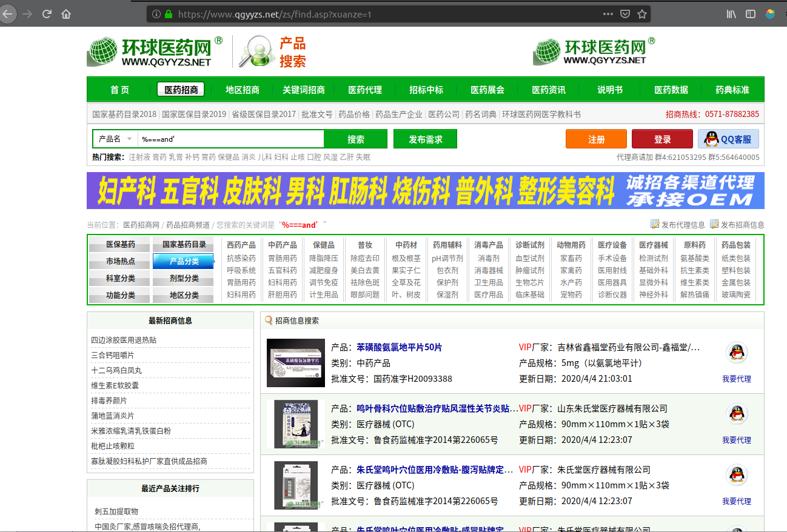Click 枇杷止咳颗粒 in latest list
The height and width of the screenshot is (532, 787).
pos(113,446)
